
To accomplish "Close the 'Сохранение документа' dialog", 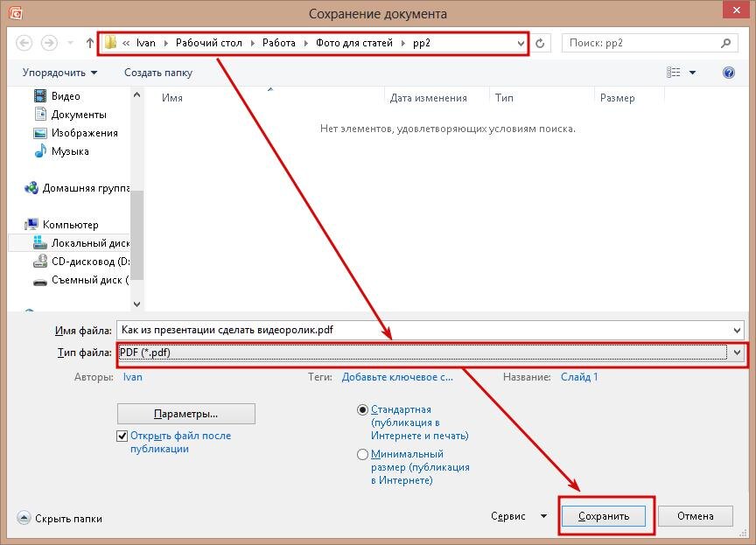I will [x=737, y=10].
